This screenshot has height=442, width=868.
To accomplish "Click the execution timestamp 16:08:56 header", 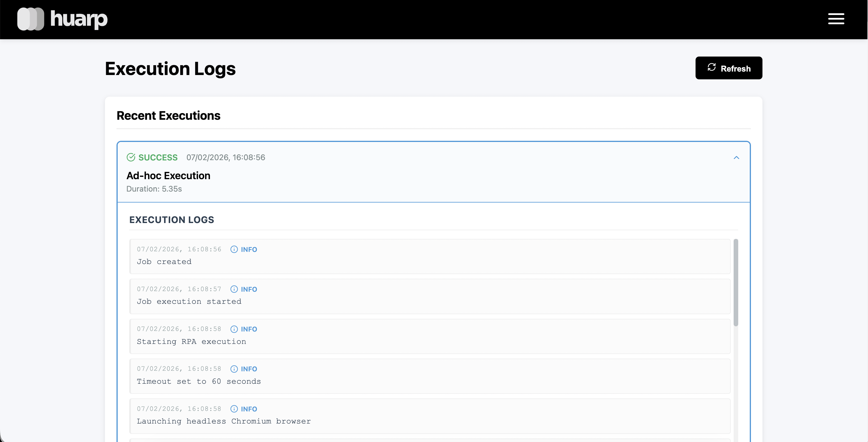I will (x=226, y=158).
